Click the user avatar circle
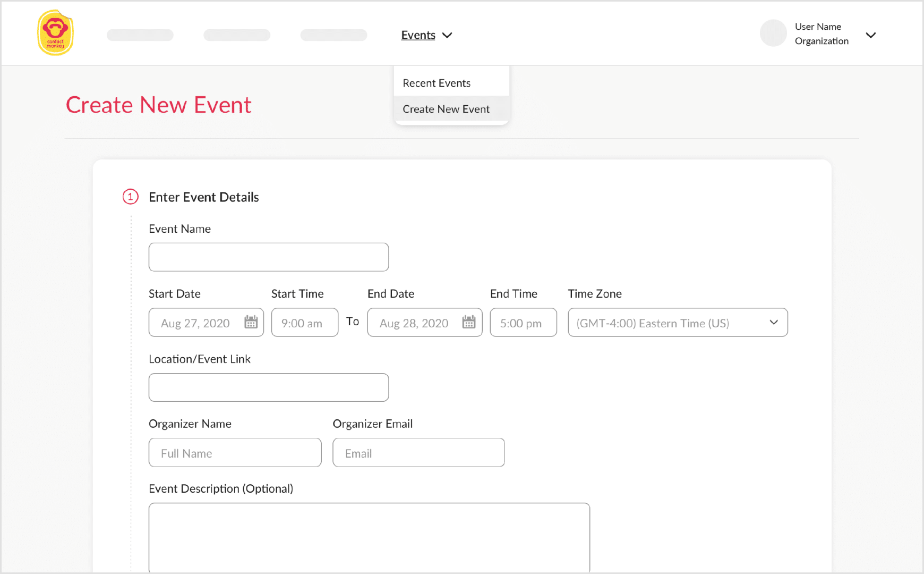 tap(773, 33)
